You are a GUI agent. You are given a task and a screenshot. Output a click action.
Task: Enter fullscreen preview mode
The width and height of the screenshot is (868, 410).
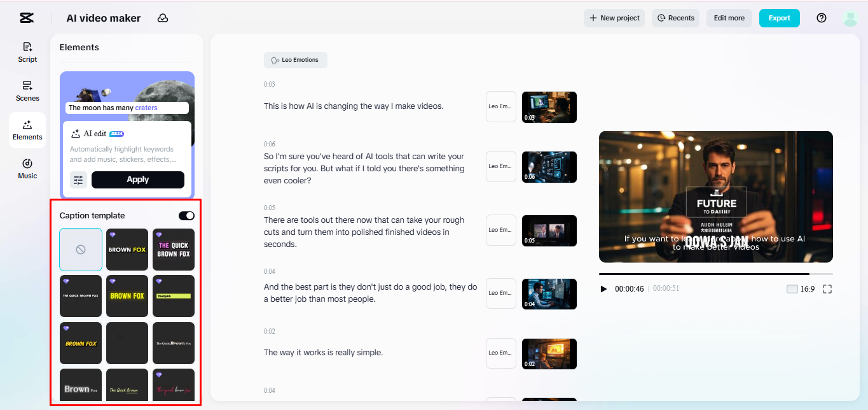tap(827, 289)
